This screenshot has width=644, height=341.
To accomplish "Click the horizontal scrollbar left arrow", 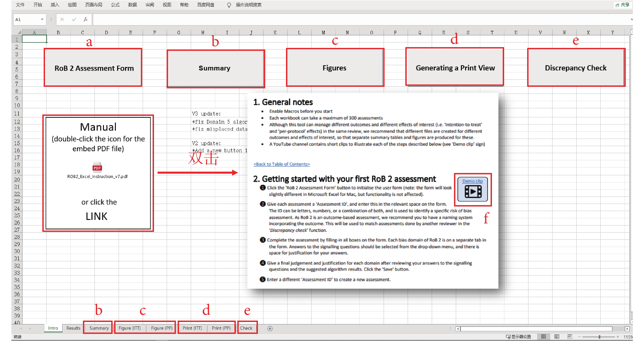I will 458,329.
